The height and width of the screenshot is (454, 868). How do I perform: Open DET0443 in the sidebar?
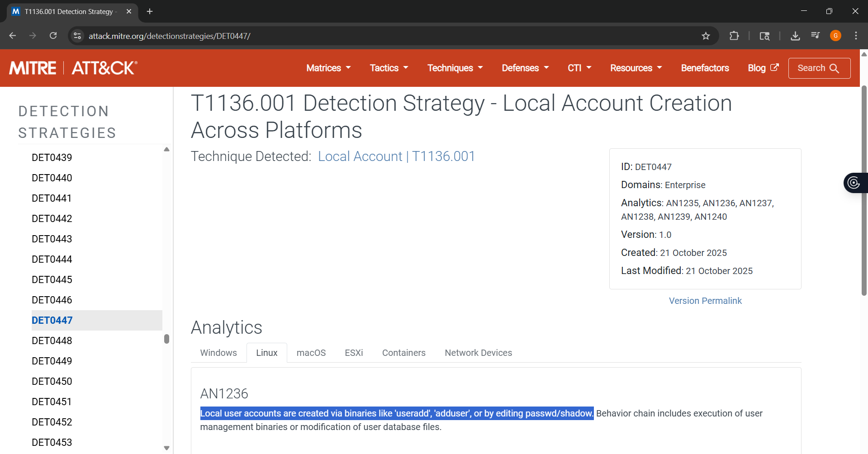click(52, 239)
